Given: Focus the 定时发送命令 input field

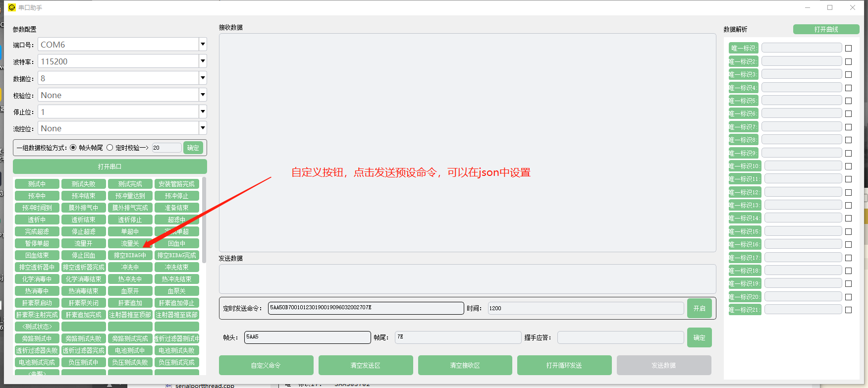Looking at the screenshot, I should (366, 308).
